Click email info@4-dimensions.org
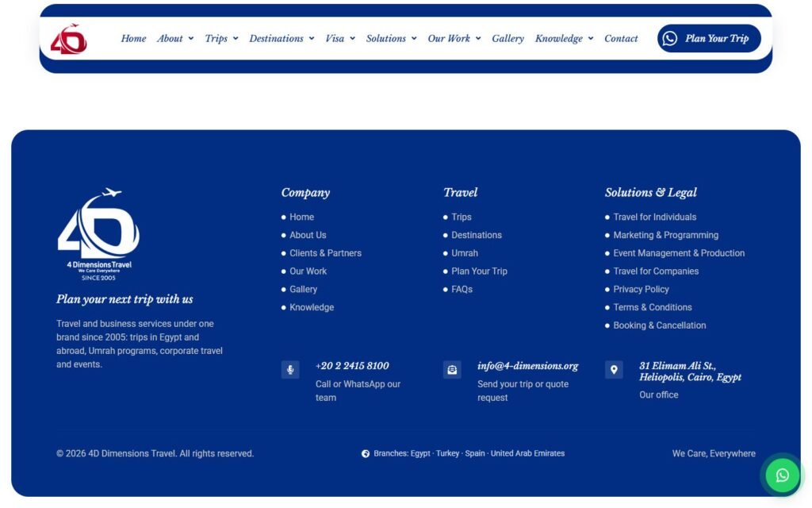 [x=527, y=366]
